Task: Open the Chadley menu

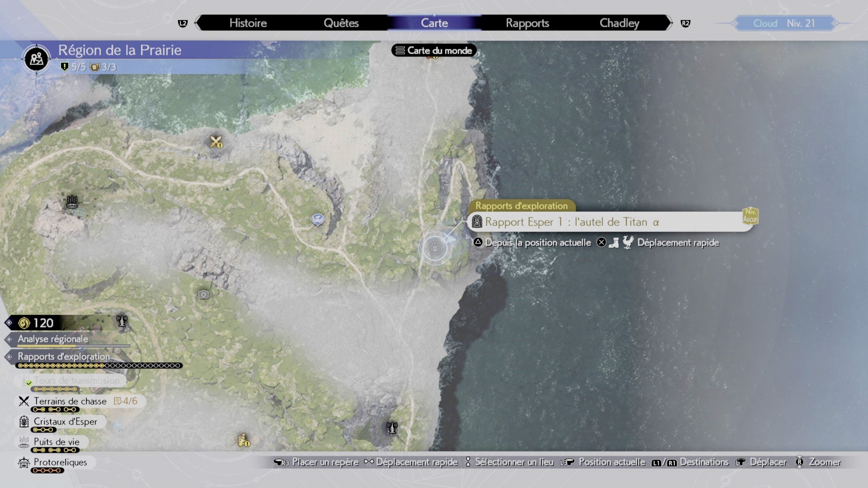Action: coord(619,23)
